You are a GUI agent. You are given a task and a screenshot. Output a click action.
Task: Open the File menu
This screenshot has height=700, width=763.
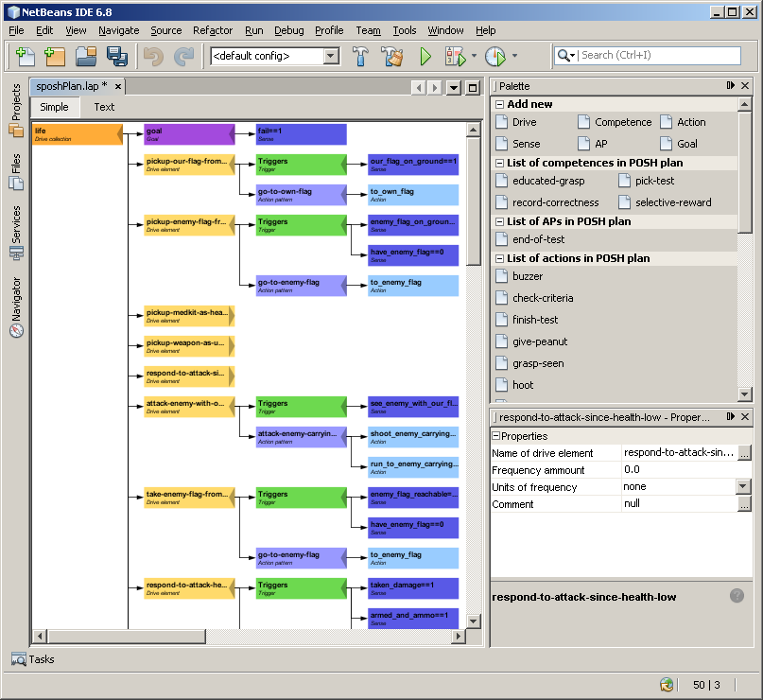coord(16,30)
